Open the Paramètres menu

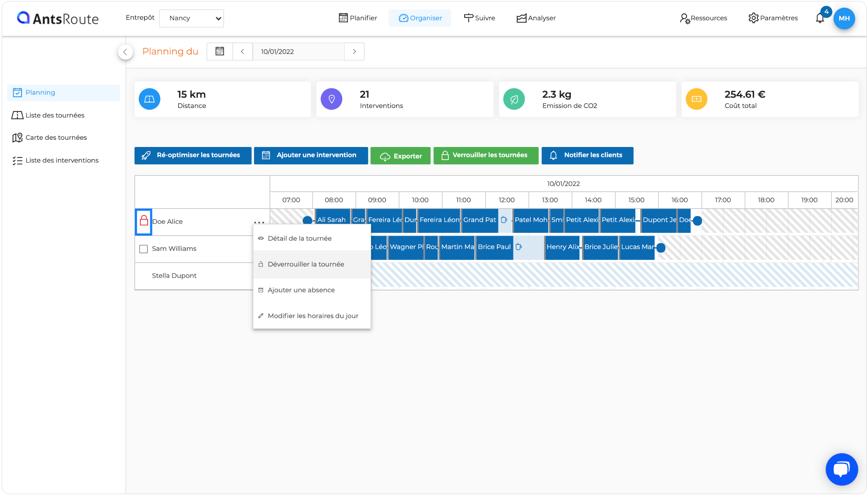[x=773, y=18]
